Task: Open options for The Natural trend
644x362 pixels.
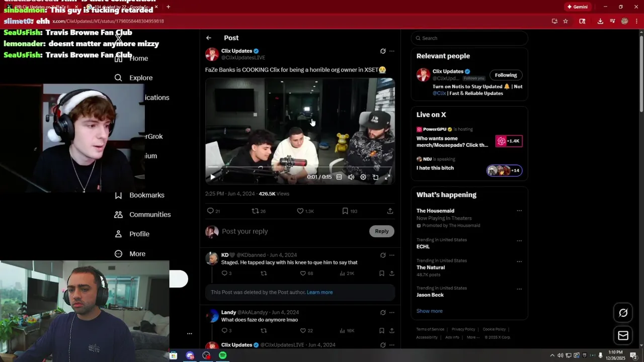Action: [x=519, y=261]
